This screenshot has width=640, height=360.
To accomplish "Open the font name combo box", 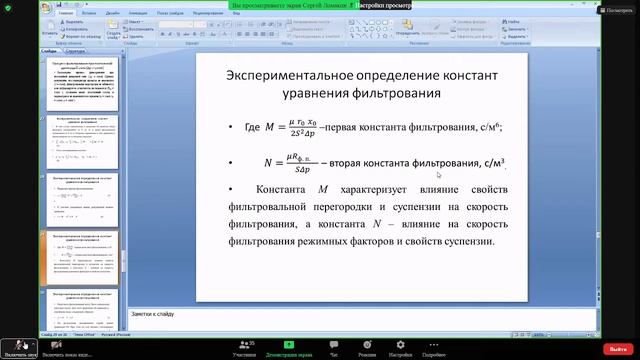I will [176, 24].
